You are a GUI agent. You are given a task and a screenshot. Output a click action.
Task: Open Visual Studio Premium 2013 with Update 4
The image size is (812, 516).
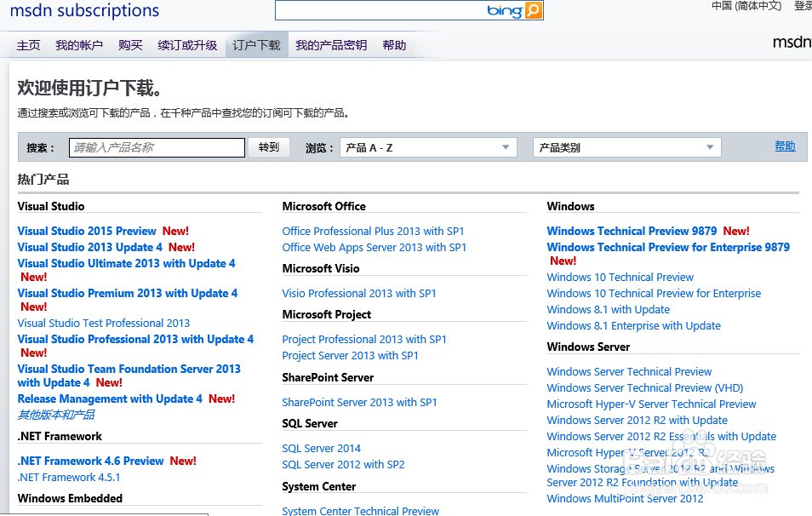click(128, 293)
